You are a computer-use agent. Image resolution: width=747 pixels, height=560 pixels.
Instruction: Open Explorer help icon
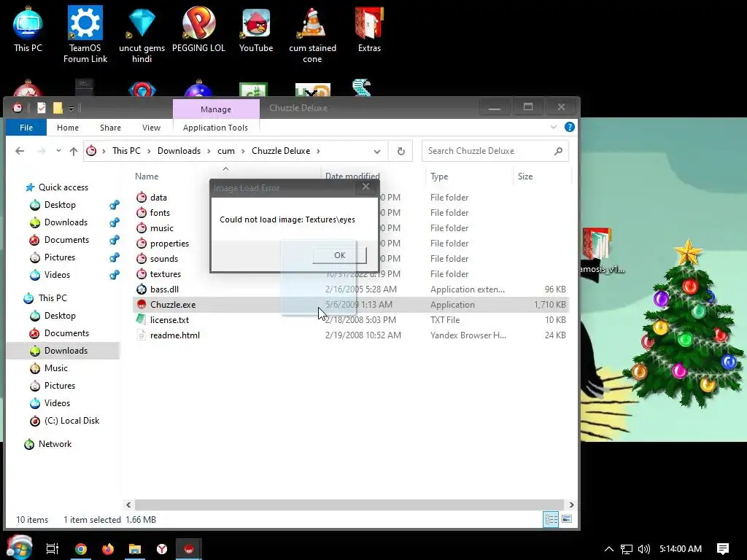tap(569, 127)
